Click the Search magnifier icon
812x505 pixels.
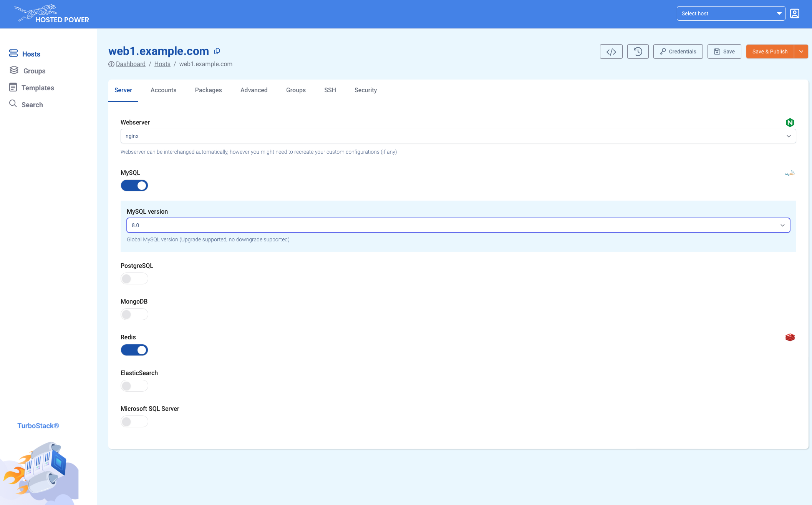click(13, 103)
